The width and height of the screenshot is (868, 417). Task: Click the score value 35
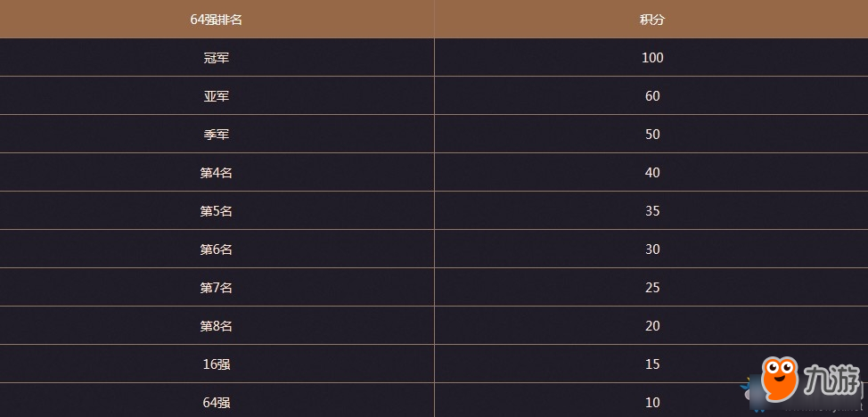click(652, 211)
